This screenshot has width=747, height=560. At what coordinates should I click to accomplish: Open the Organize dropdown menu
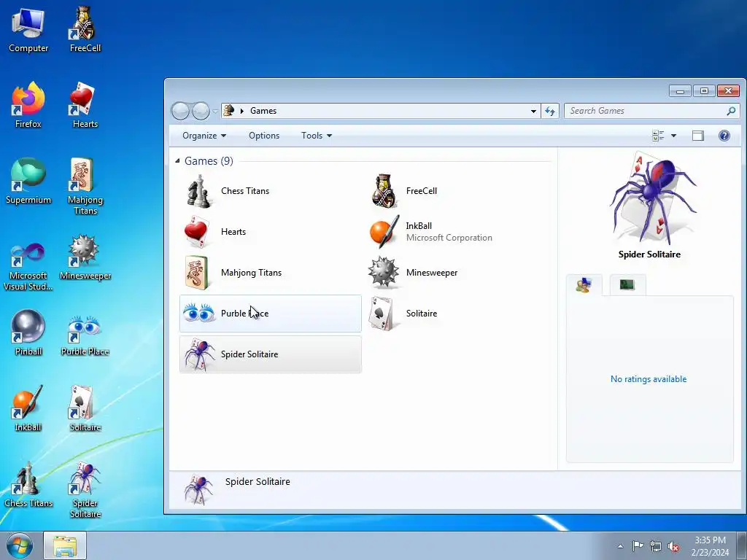(204, 136)
